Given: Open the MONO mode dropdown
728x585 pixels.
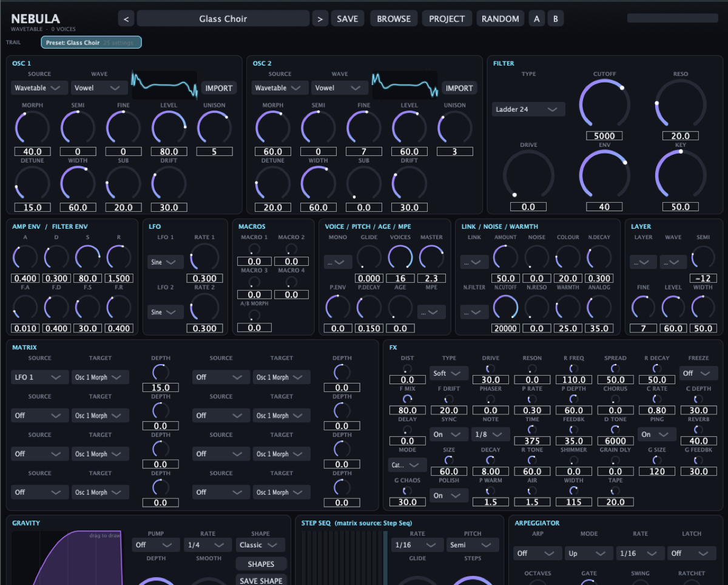Looking at the screenshot, I should (x=338, y=262).
